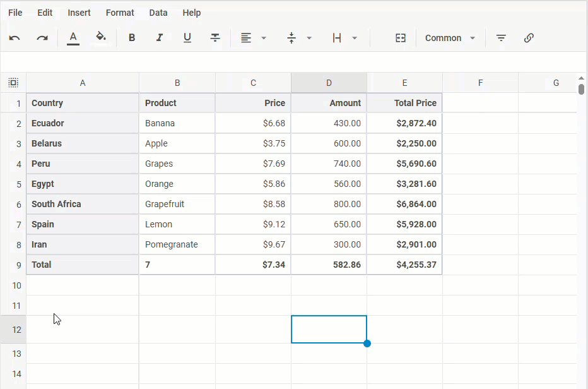
Task: Select the "South Africa" cell
Action: point(83,204)
